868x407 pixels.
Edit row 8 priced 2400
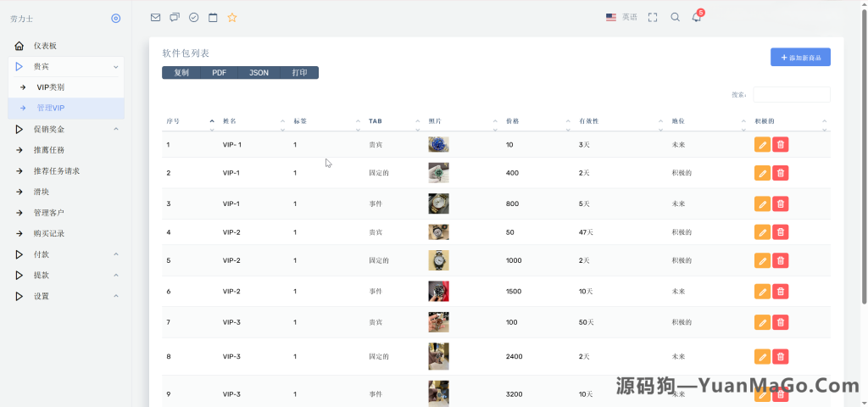[762, 357]
